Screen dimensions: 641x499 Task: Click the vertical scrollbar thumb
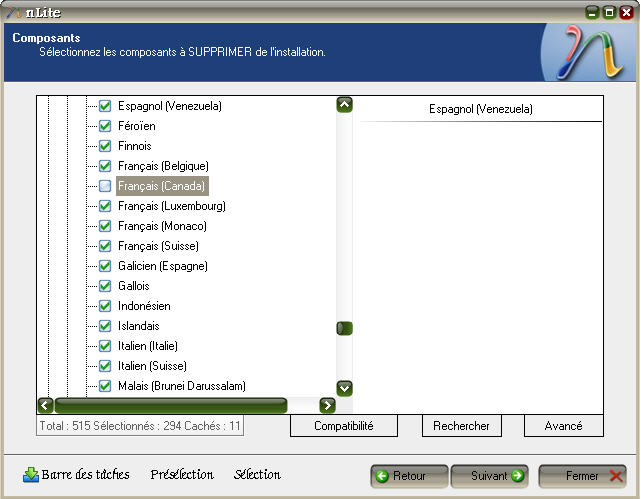345,328
